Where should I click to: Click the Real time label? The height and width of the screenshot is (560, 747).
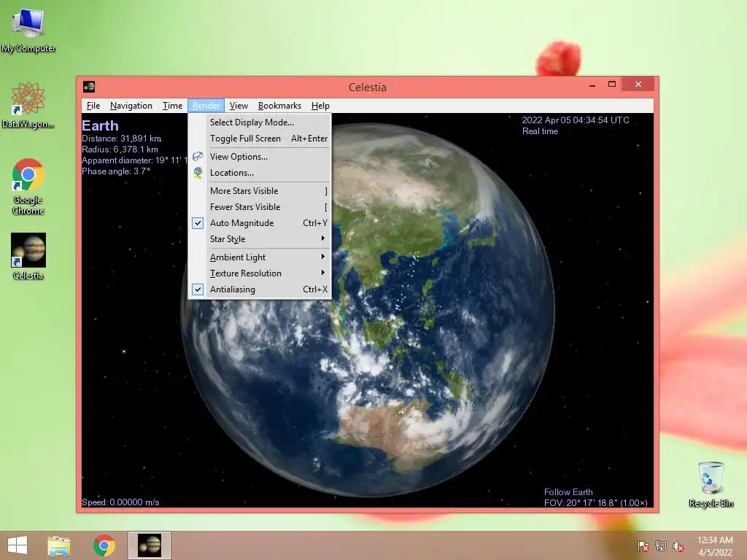[540, 131]
